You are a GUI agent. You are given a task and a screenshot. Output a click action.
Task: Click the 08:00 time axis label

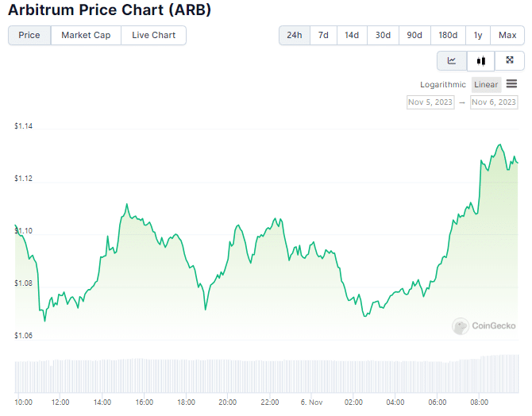click(x=479, y=403)
